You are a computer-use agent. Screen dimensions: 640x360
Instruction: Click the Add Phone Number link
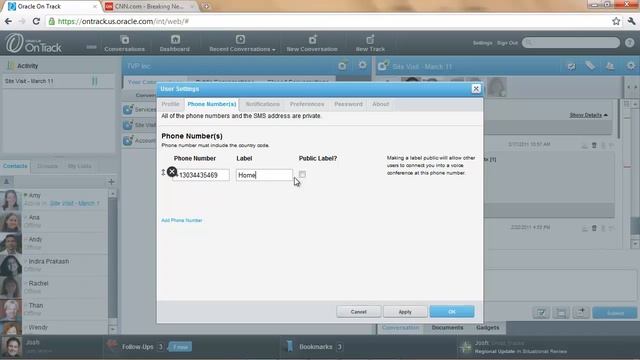pos(182,220)
